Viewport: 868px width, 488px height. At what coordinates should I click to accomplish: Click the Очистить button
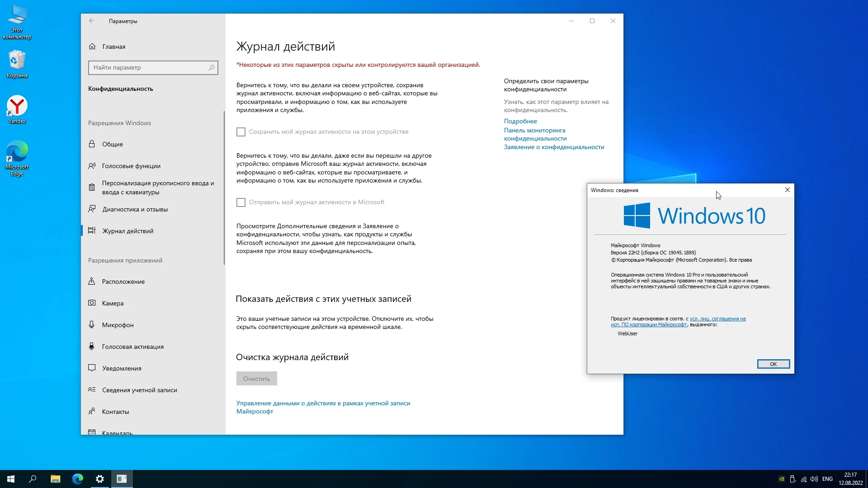256,379
